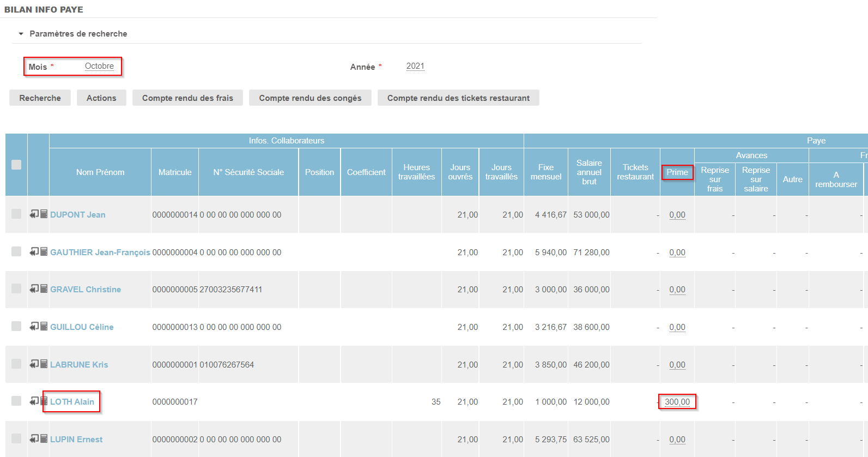Click the rewind-arrow icon beside DUPONT Jean
This screenshot has width=868, height=457.
coord(34,214)
